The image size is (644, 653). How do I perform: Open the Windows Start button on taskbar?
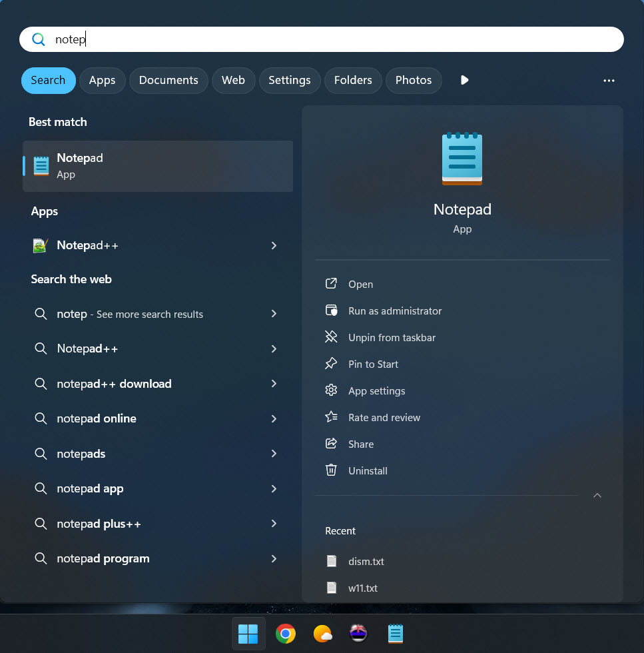pyautogui.click(x=248, y=634)
